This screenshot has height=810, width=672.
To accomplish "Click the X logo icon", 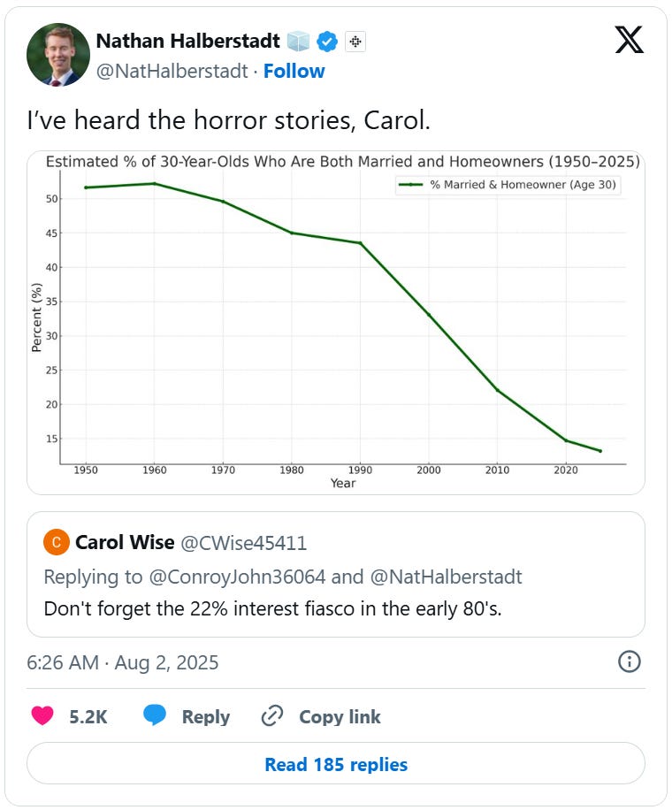I will pos(629,39).
